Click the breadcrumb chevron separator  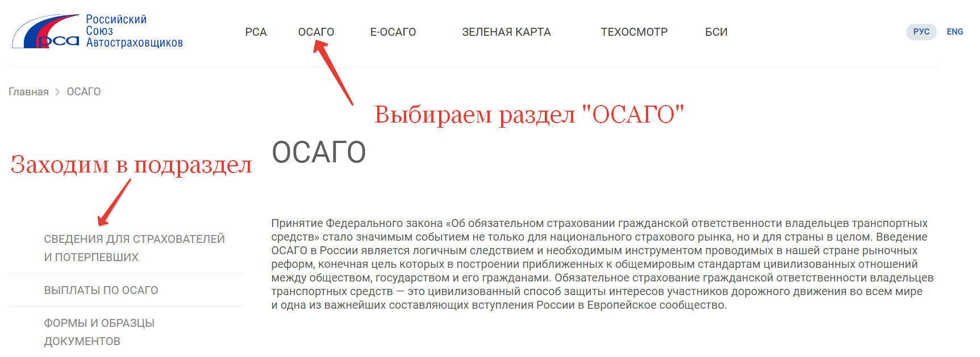[x=57, y=92]
